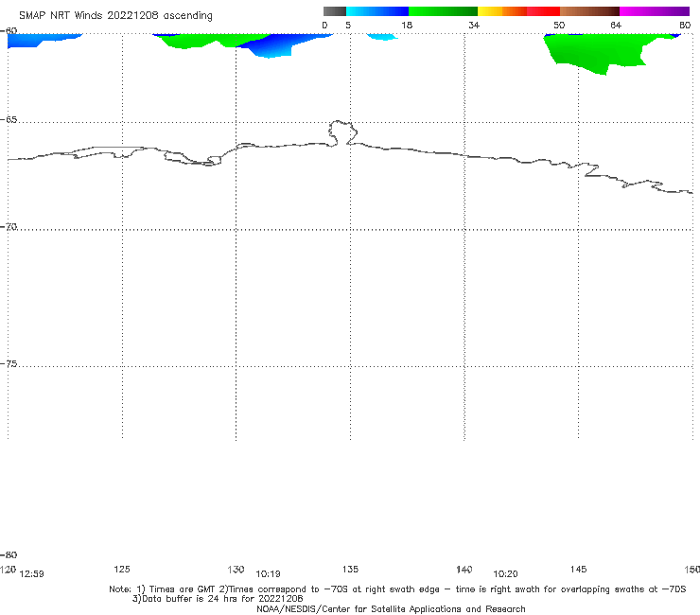Click the latitude label '-65'
700x615 pixels.
(9, 120)
